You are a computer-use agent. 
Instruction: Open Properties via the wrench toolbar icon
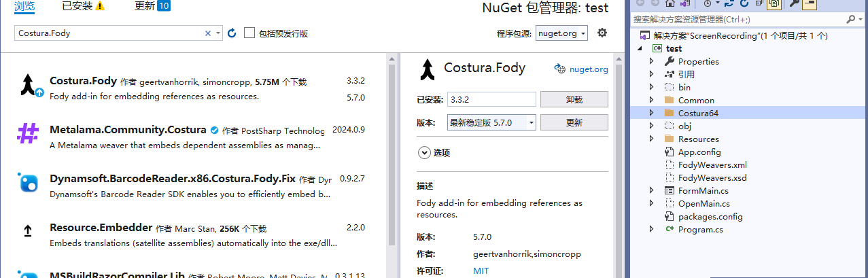(x=795, y=3)
